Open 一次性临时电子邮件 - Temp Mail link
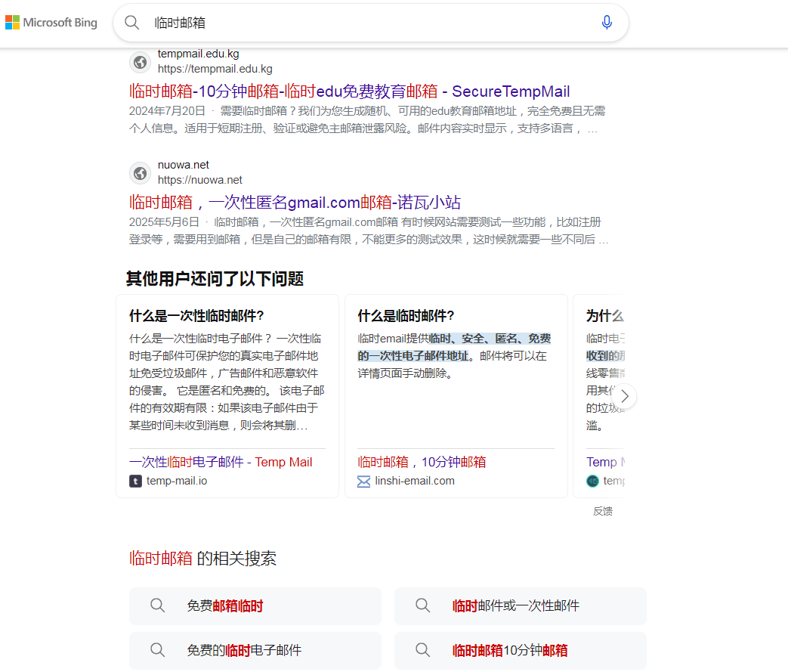 221,462
